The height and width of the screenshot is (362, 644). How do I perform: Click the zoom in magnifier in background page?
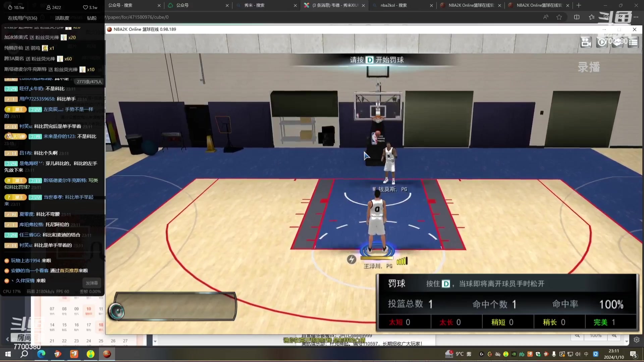[614, 336]
